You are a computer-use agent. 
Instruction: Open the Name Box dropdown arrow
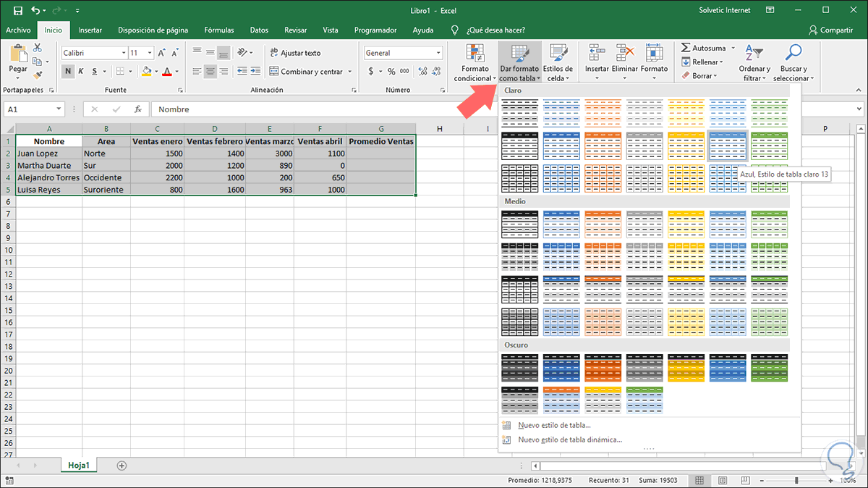coord(59,109)
